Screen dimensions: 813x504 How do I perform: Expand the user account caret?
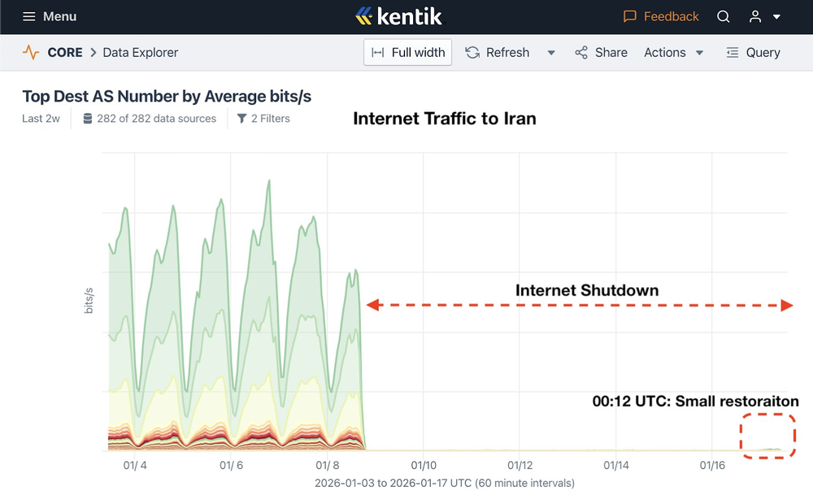coord(777,17)
